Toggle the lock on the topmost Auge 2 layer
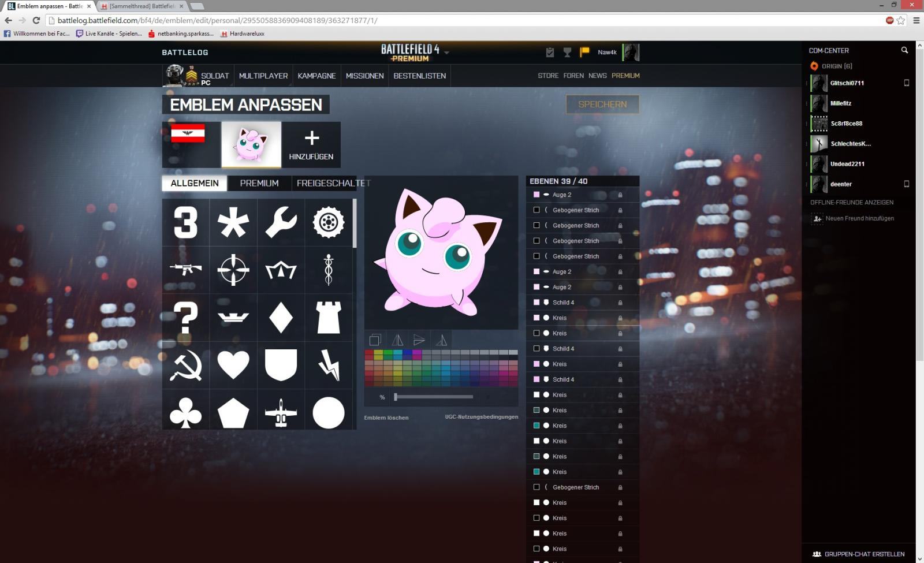The image size is (924, 563). point(620,195)
